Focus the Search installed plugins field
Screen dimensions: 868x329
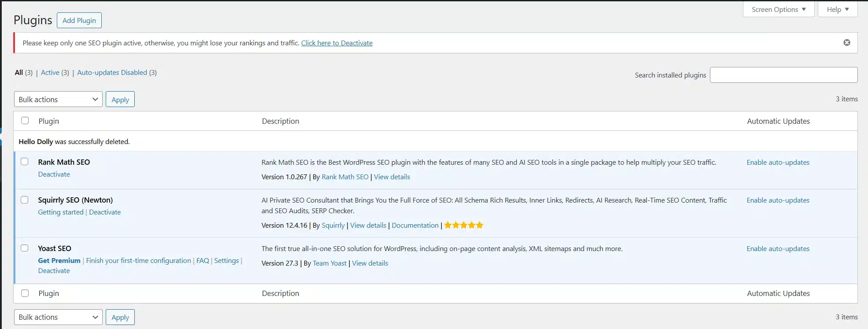[x=783, y=75]
